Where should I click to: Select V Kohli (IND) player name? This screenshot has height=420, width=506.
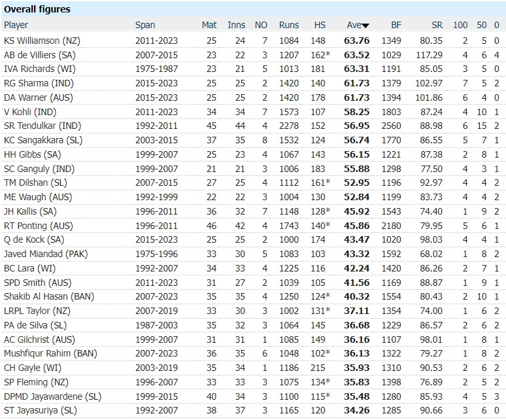pyautogui.click(x=30, y=112)
